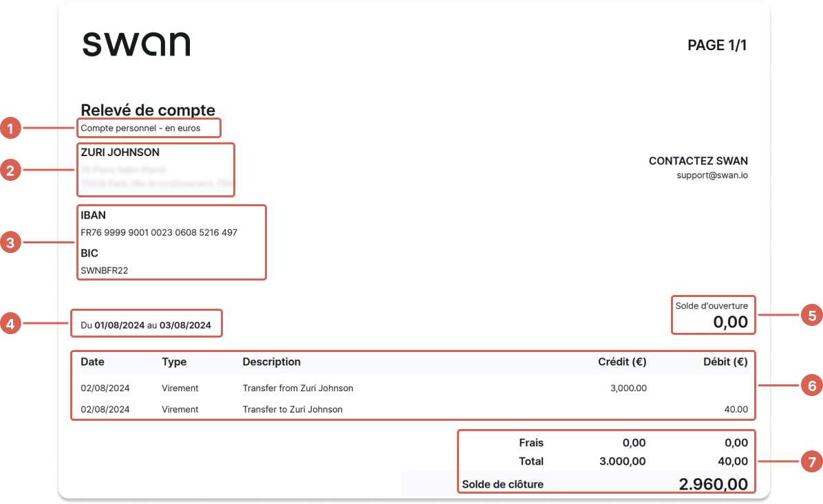Click Virement in the Transfer to row

180,410
